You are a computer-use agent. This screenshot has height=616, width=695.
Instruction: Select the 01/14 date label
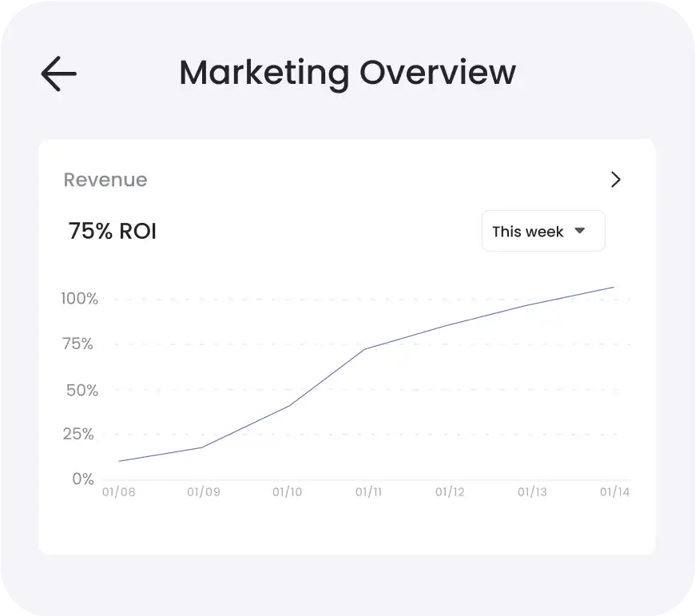[x=614, y=492]
